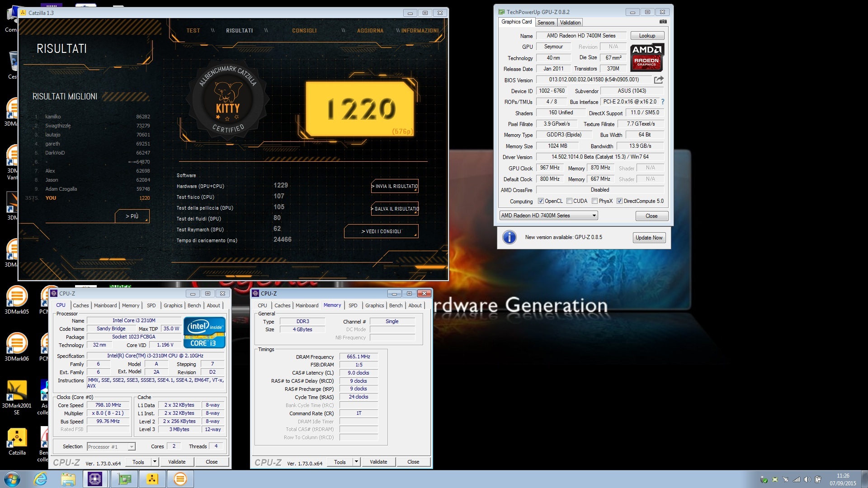This screenshot has width=868, height=488.
Task: Click the Bus Interface question mark icon
Action: tap(663, 102)
